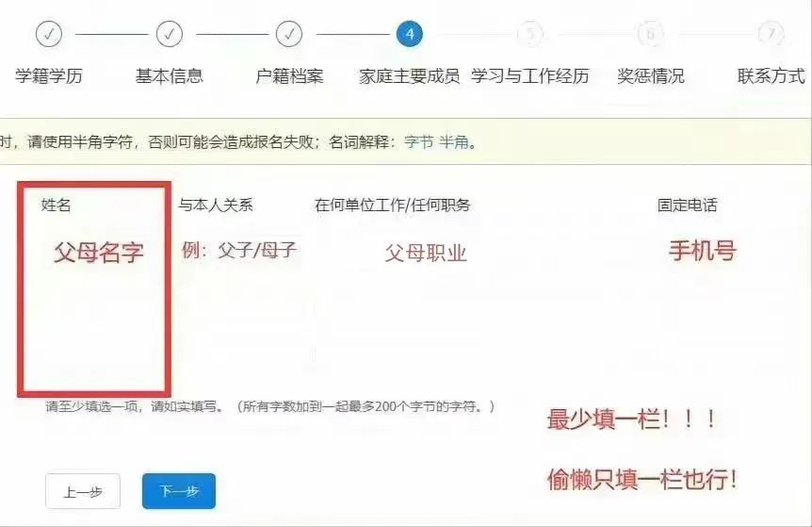Screen dimensions: 812x527
Task: Open the 学习与工作经历 step
Action: [529, 76]
